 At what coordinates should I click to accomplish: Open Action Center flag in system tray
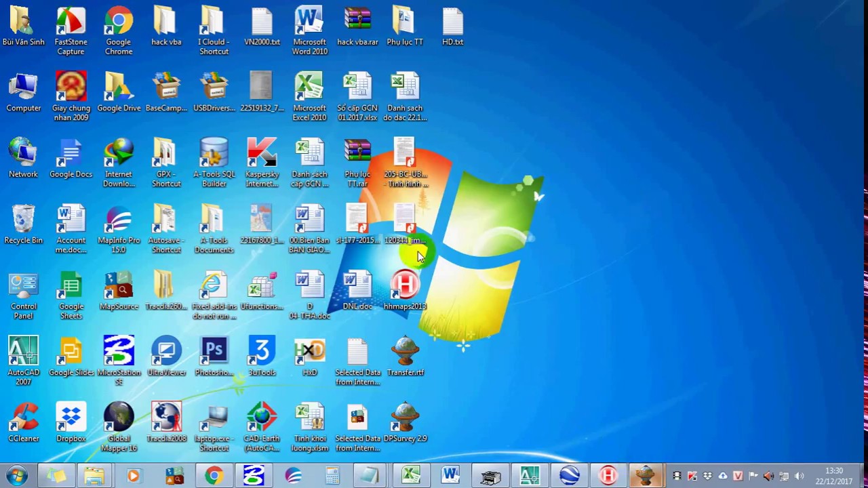pyautogui.click(x=753, y=476)
